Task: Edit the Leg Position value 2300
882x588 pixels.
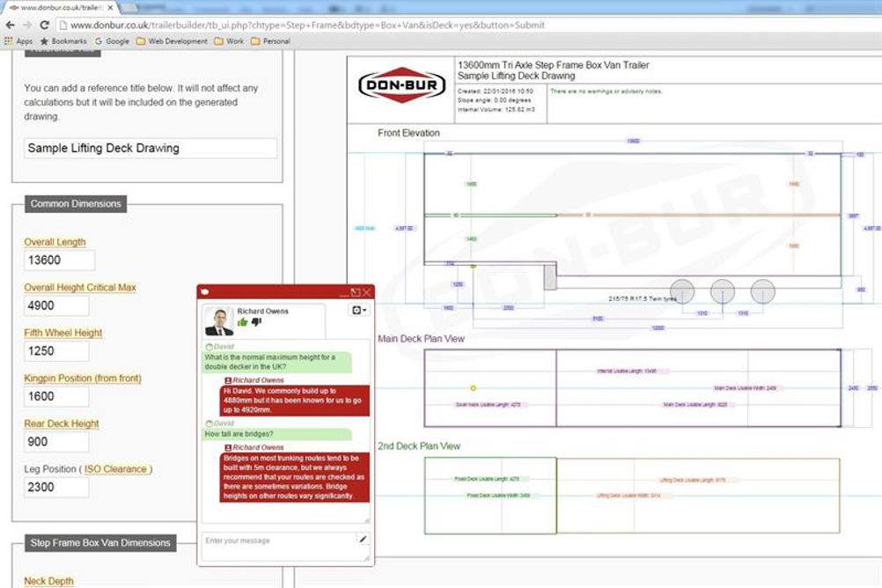Action: tap(56, 488)
